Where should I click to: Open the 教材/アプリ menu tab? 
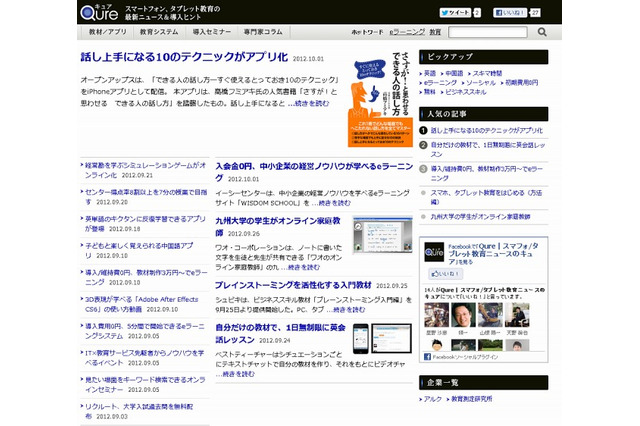(108, 32)
